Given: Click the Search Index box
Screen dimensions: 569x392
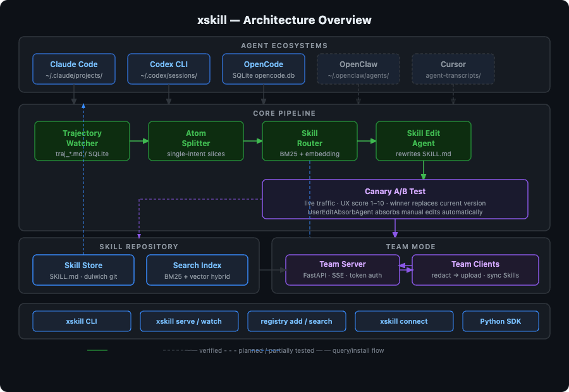Looking at the screenshot, I should (197, 270).
